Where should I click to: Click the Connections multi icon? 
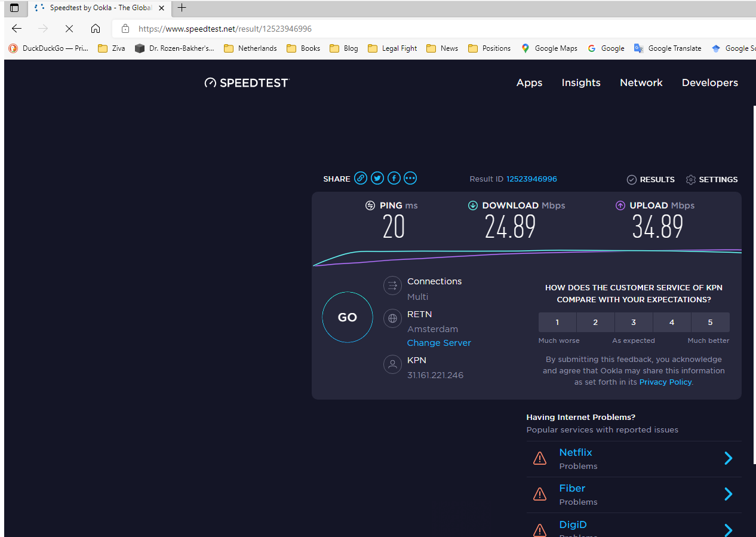pos(392,286)
